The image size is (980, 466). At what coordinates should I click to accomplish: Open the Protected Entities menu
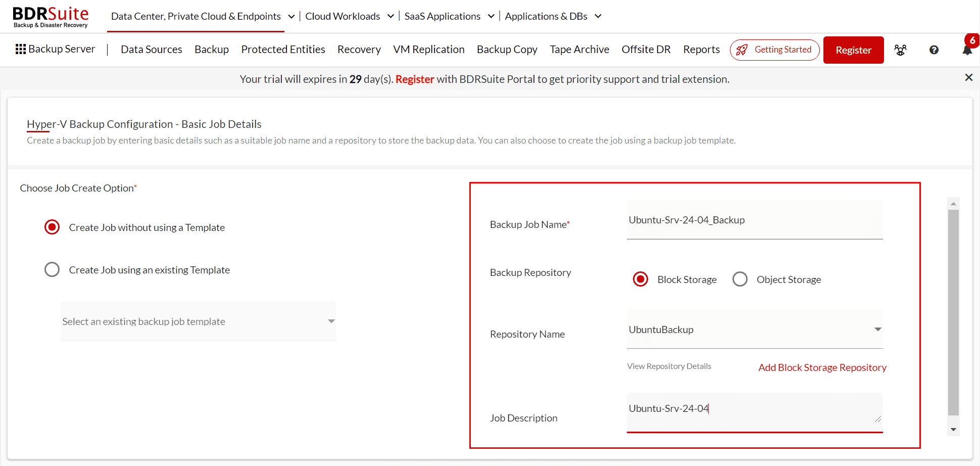point(283,49)
